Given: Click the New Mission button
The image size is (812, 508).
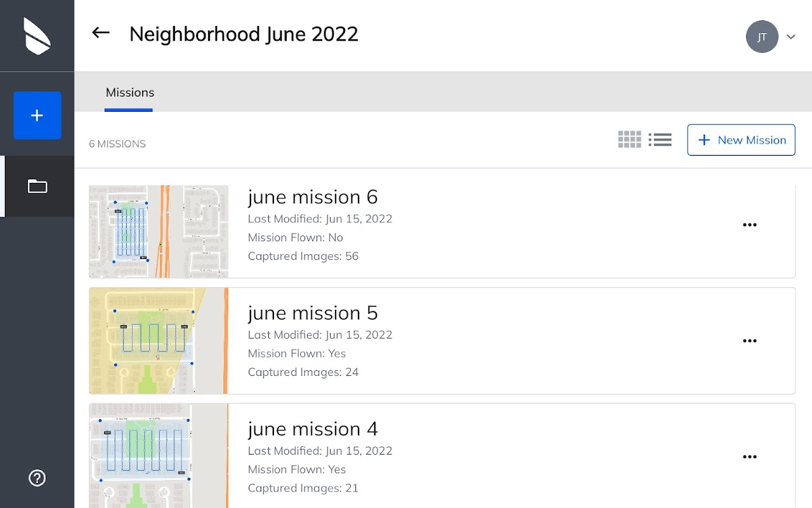Looking at the screenshot, I should pos(741,140).
